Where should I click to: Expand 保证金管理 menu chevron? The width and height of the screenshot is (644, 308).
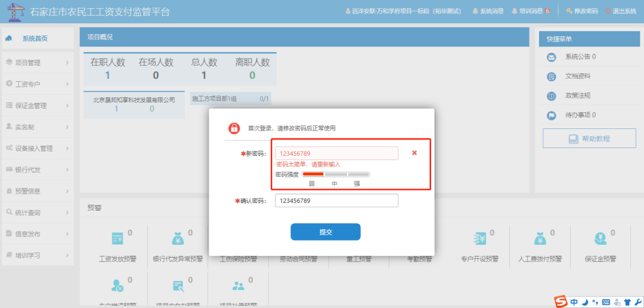[x=67, y=106]
